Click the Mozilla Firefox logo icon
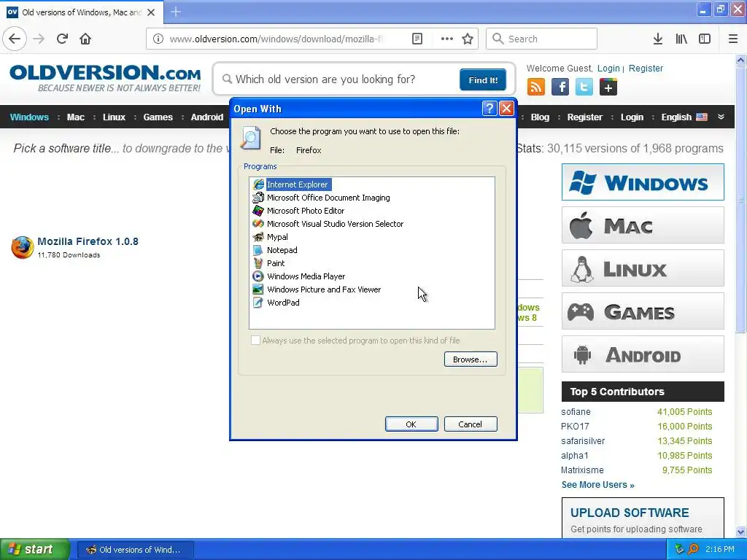The width and height of the screenshot is (747, 560). click(23, 247)
